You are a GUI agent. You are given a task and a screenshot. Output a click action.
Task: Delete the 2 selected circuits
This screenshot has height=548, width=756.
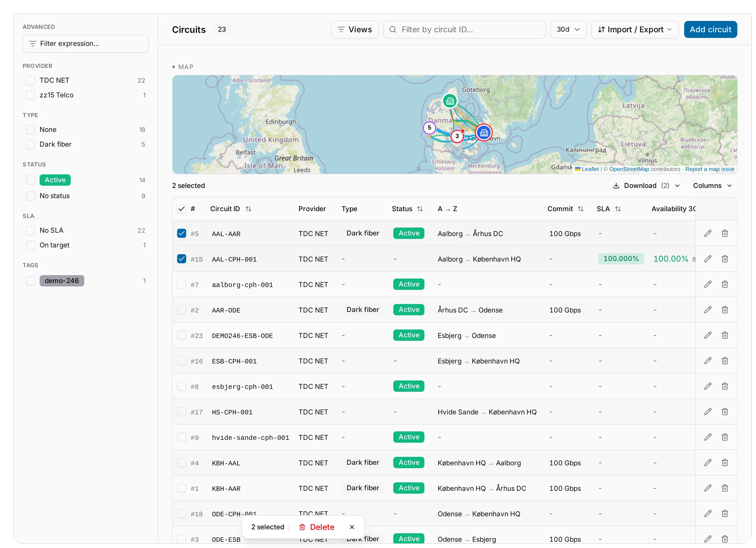[317, 527]
